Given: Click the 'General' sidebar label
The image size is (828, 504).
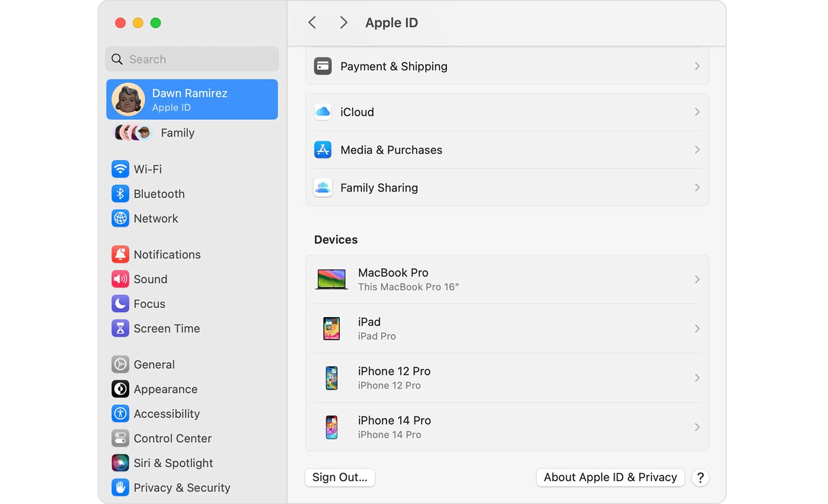Looking at the screenshot, I should (154, 365).
